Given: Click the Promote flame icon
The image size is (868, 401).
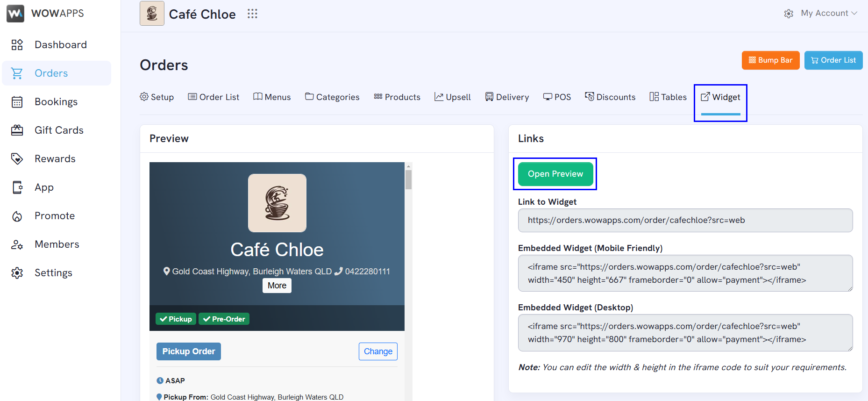Looking at the screenshot, I should 17,216.
